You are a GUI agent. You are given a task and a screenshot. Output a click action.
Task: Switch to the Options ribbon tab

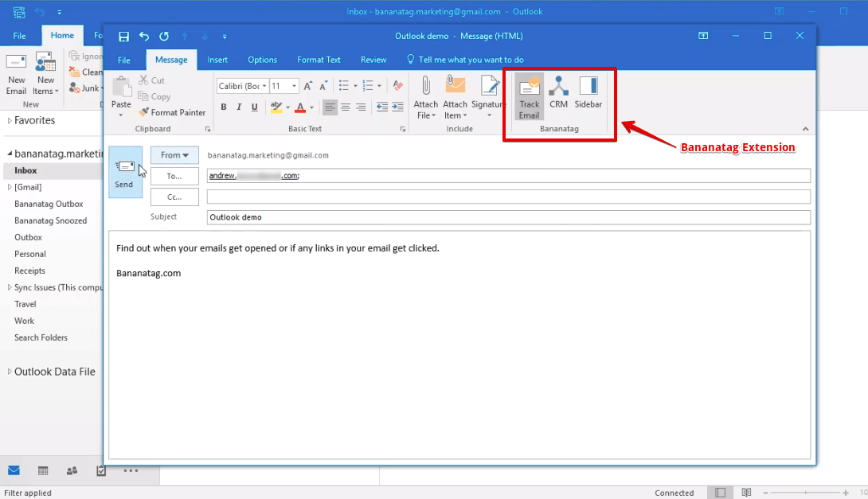[263, 60]
